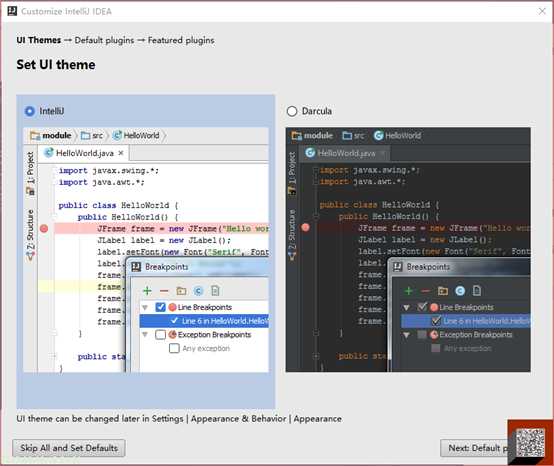Collapse Exception Breakpoints node in light preview
554x466 pixels.
point(145,335)
